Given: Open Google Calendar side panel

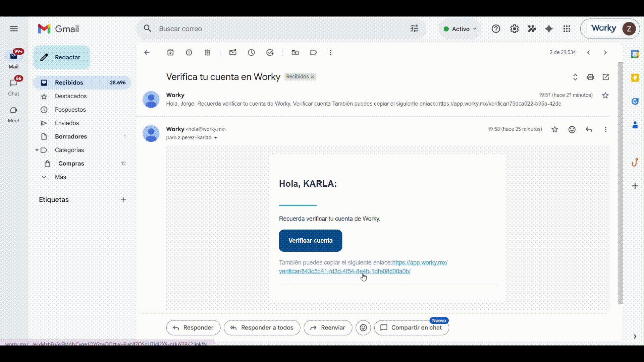Looking at the screenshot, I should 635,54.
